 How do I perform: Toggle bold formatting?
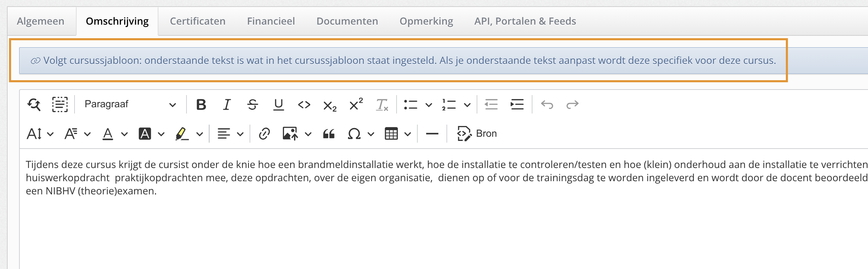pyautogui.click(x=201, y=104)
